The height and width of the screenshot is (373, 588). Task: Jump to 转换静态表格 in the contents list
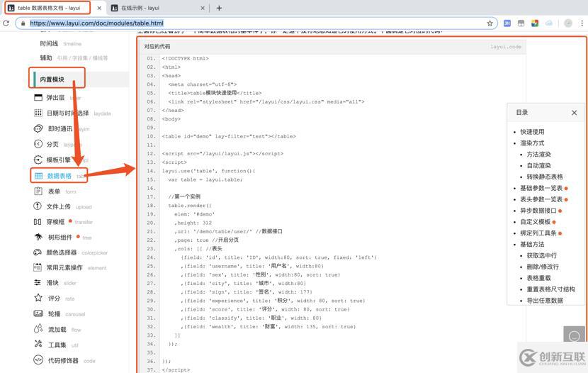(545, 177)
